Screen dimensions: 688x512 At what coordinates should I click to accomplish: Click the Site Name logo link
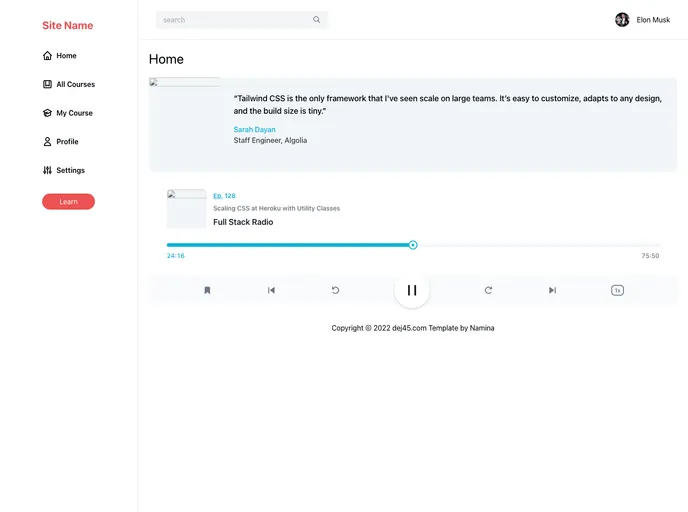pos(67,25)
